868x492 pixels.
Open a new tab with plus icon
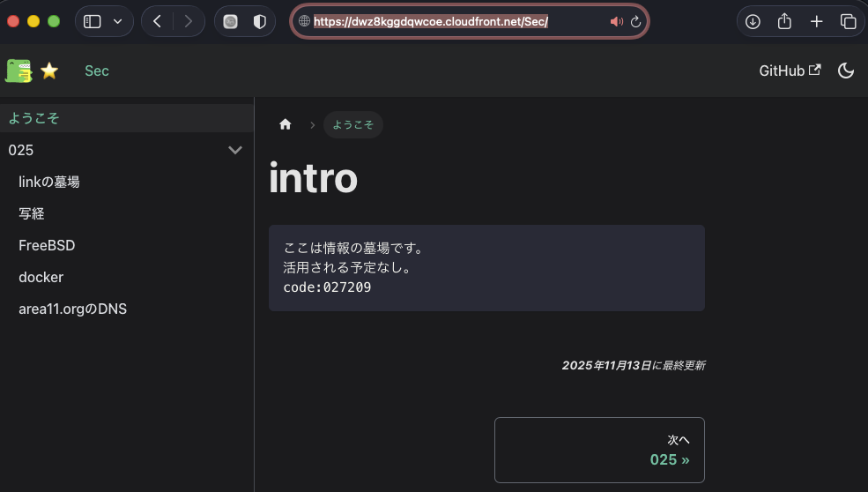click(x=817, y=22)
